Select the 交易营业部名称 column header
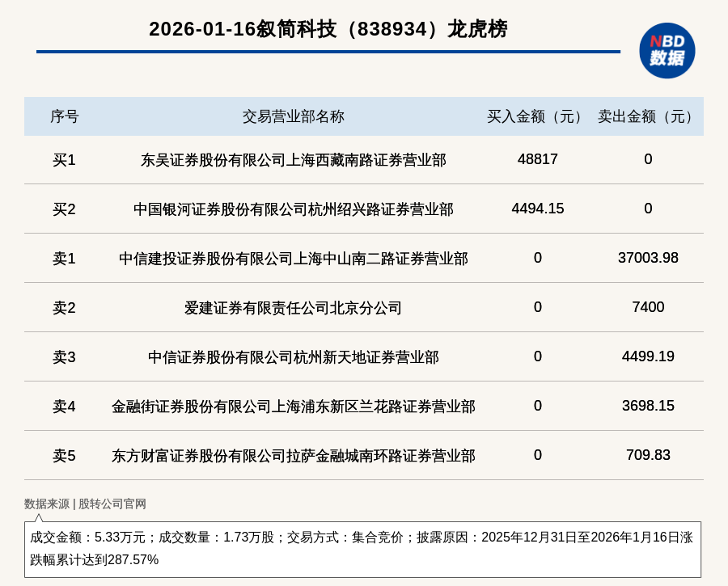 click(293, 116)
